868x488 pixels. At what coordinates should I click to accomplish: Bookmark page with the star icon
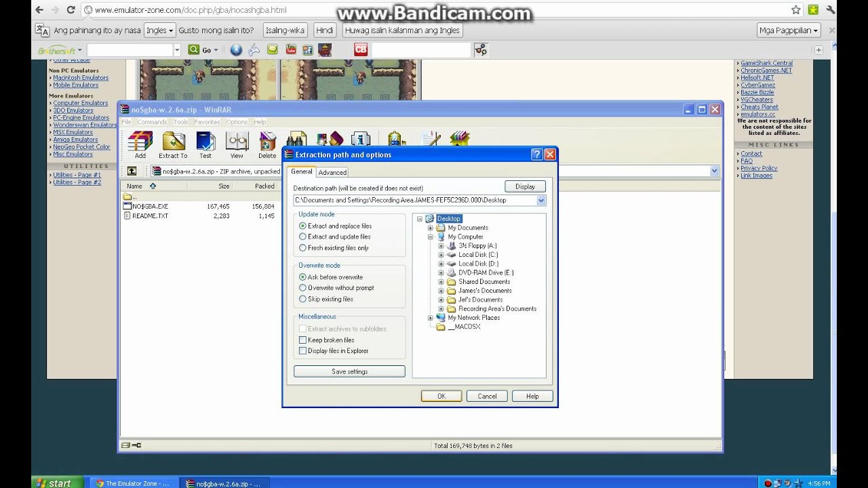coord(796,10)
